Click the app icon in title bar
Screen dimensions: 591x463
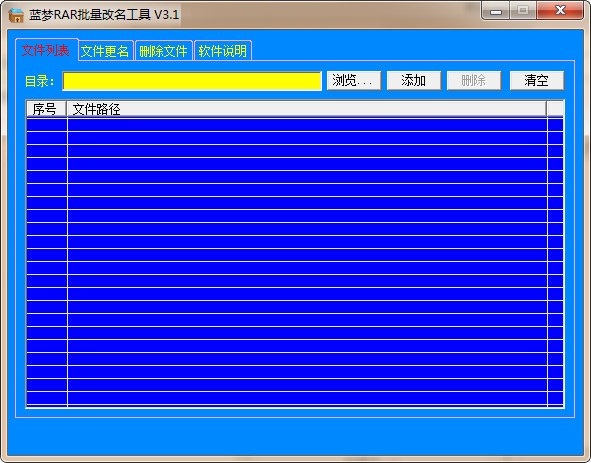coord(16,15)
